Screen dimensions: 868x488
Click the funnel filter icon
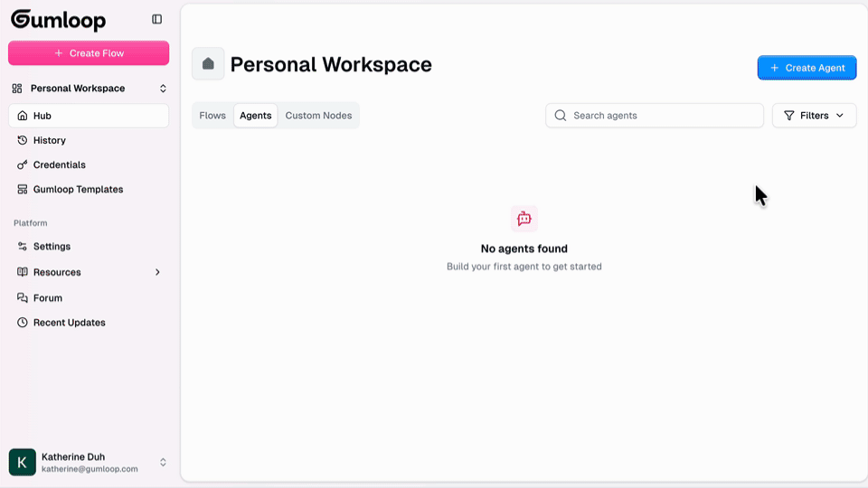789,116
